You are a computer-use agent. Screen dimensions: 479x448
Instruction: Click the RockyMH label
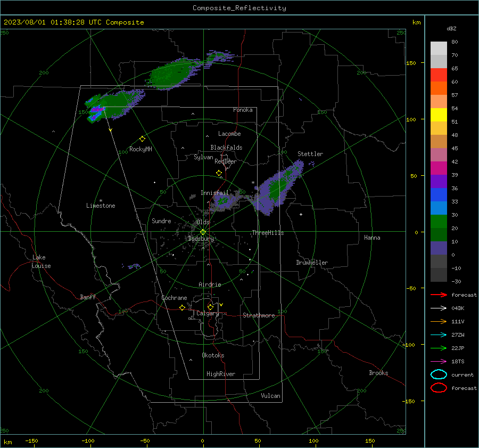141,149
